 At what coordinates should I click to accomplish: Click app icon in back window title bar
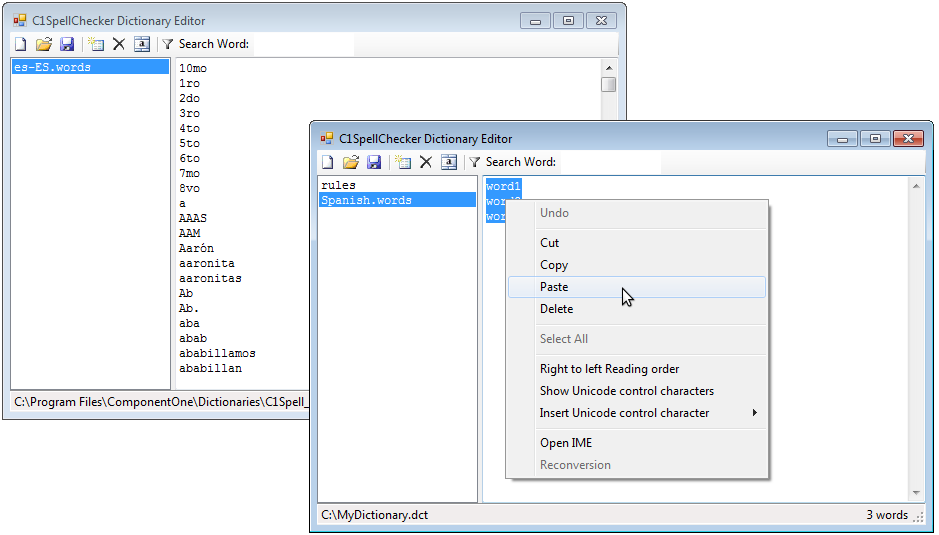(20, 20)
